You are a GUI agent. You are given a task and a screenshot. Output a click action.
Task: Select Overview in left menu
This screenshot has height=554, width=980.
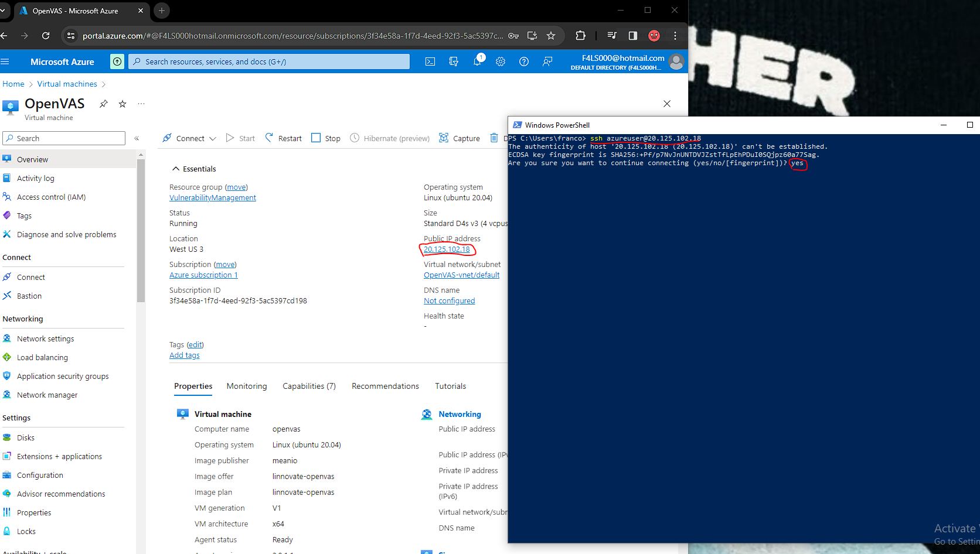click(68, 159)
